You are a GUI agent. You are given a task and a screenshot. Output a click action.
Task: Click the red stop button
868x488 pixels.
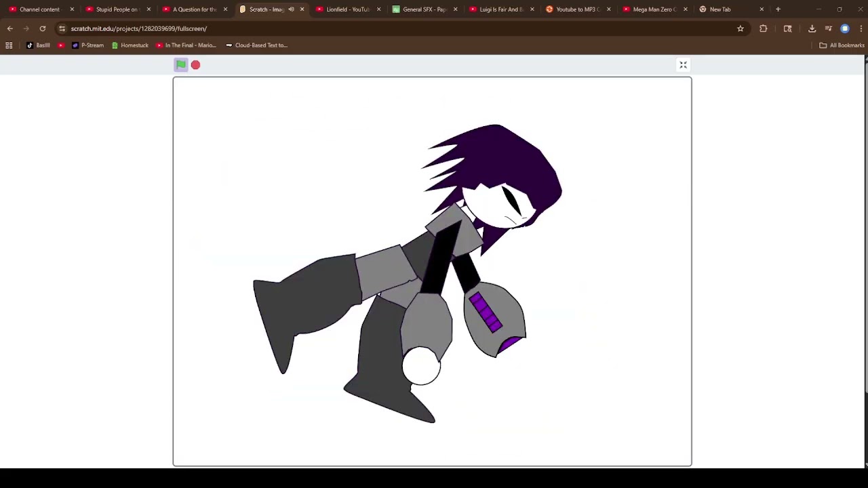click(x=195, y=64)
